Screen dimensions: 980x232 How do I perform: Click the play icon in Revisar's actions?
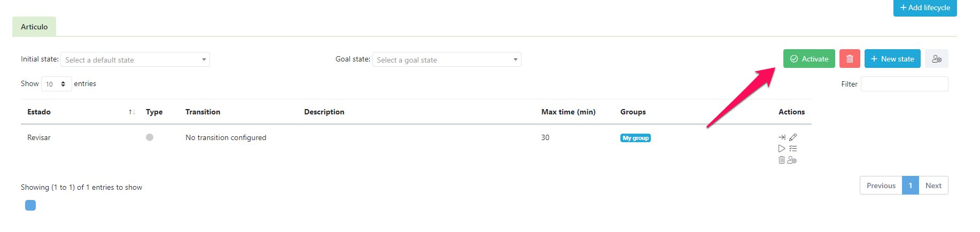[782, 149]
